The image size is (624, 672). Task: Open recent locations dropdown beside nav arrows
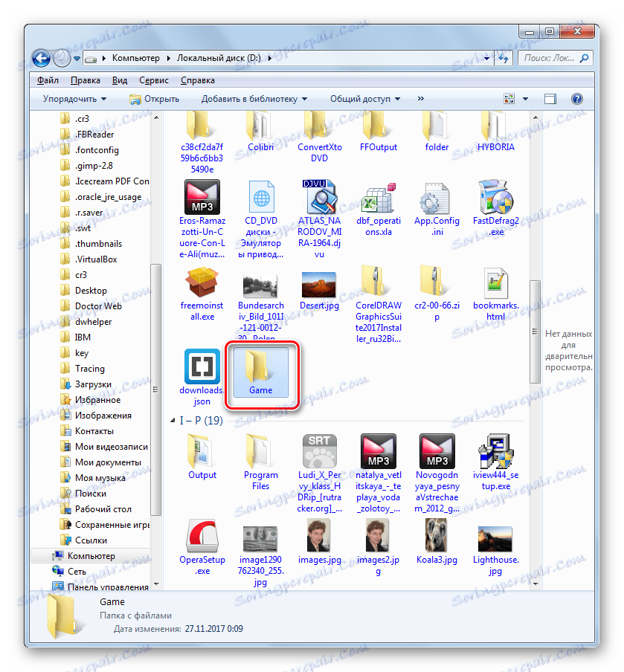tap(77, 58)
